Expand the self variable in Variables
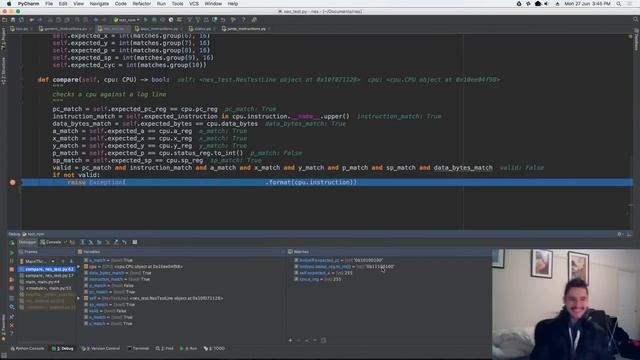Image resolution: width=640 pixels, height=360 pixels. click(x=79, y=298)
